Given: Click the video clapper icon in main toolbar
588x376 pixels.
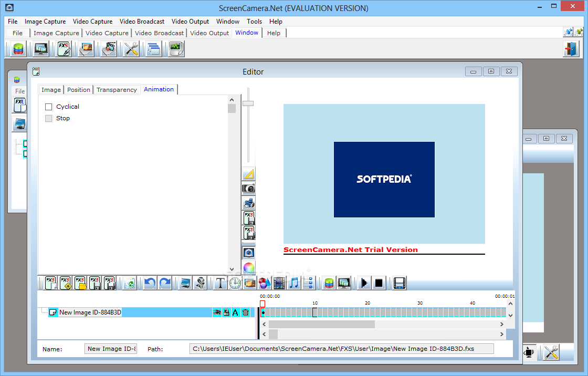Looking at the screenshot, I should (x=109, y=49).
